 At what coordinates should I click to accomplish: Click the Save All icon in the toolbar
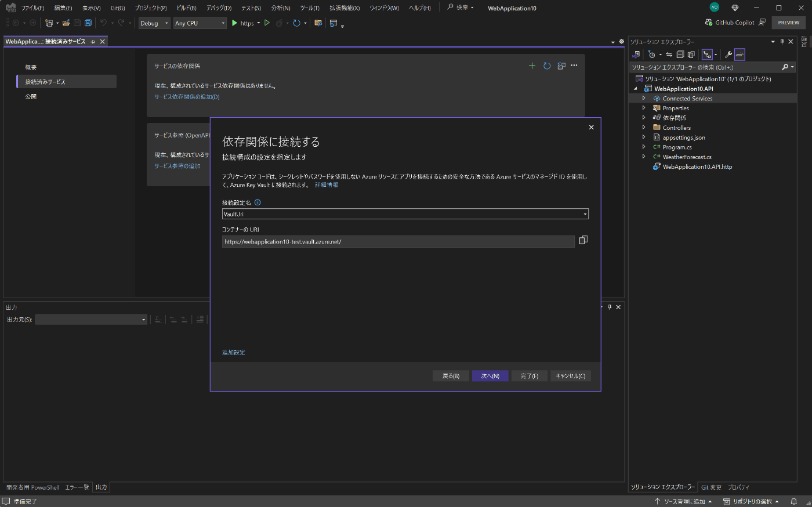88,23
